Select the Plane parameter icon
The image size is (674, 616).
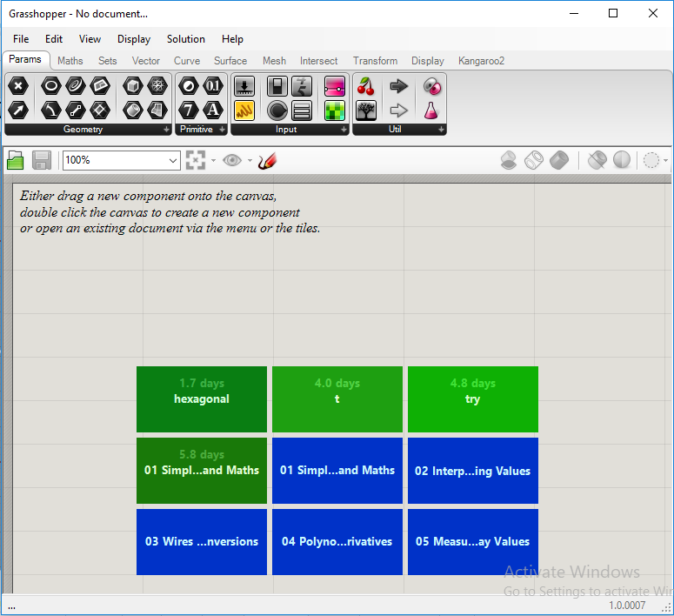click(x=100, y=110)
